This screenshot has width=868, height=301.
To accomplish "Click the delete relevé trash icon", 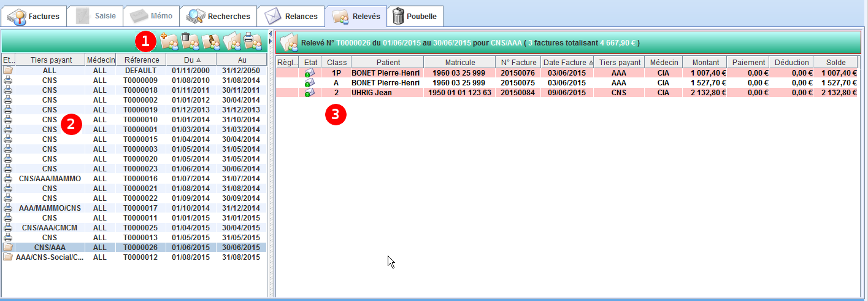I will pos(190,41).
